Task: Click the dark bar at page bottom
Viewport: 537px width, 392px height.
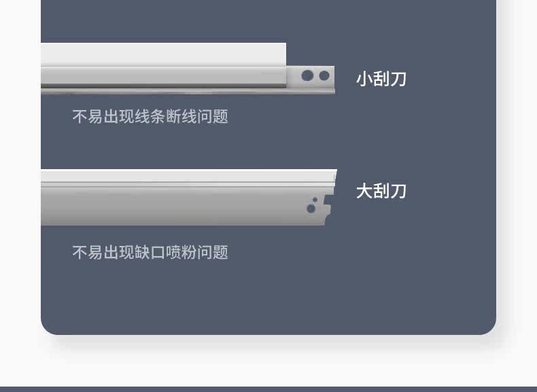Action: tap(268, 389)
